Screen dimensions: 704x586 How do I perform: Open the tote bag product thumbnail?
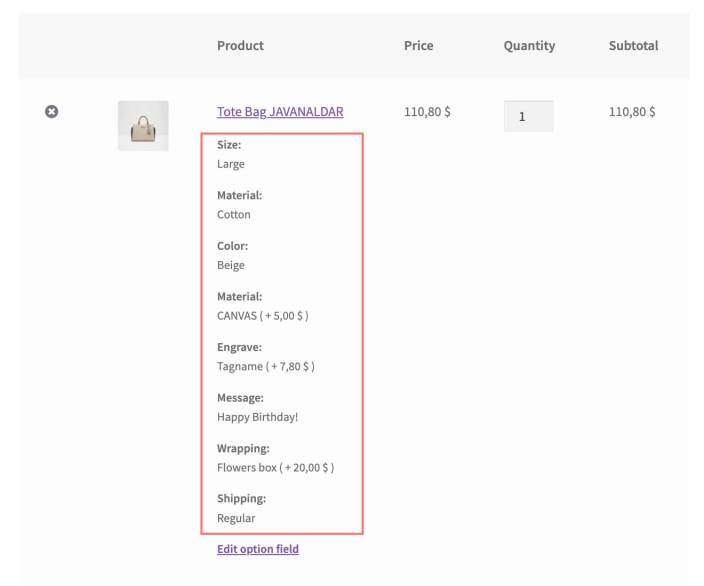click(x=143, y=126)
